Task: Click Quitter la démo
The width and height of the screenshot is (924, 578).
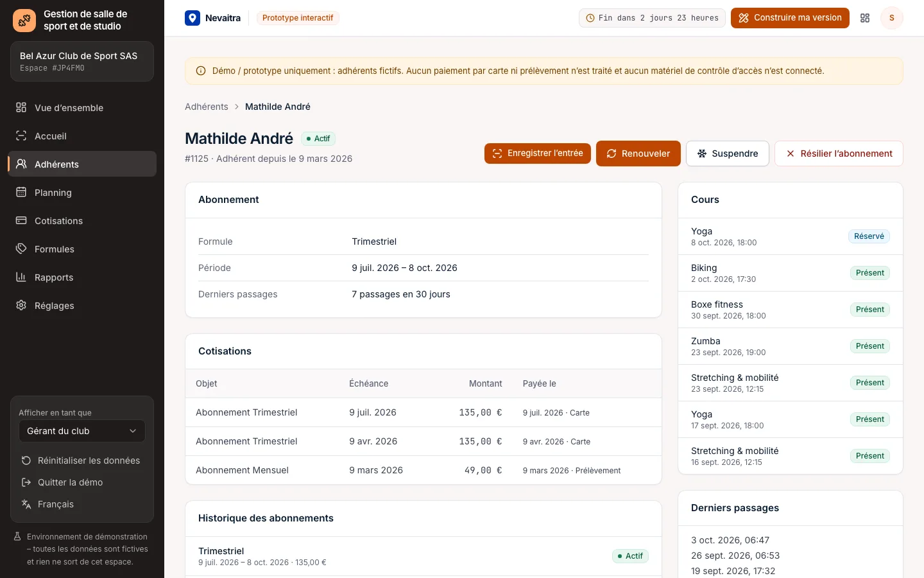Action: click(x=82, y=482)
